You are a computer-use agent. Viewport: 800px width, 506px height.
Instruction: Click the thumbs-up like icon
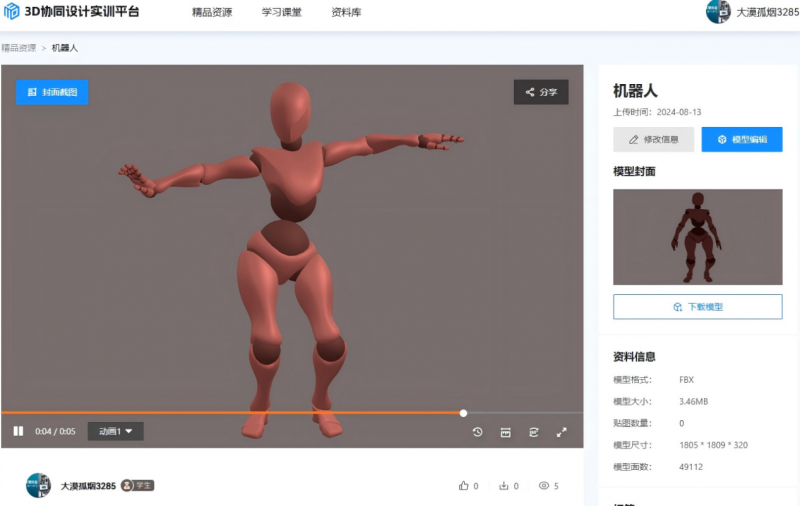(x=463, y=486)
